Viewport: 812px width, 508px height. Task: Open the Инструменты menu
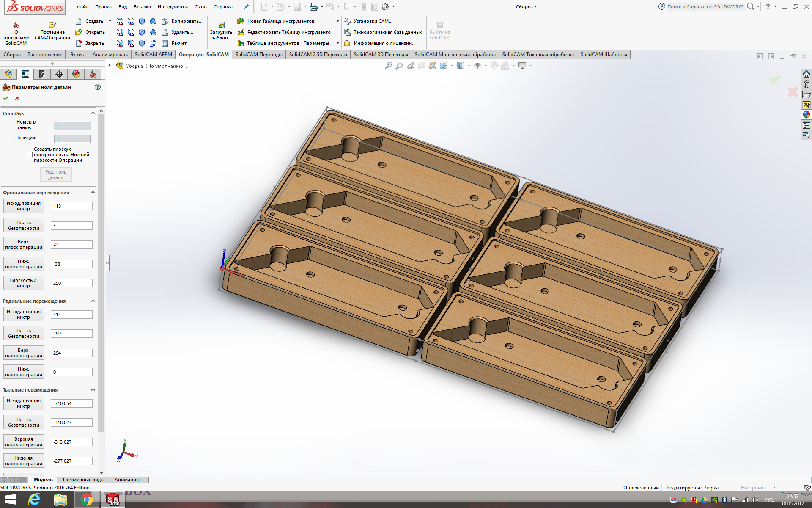pyautogui.click(x=172, y=7)
